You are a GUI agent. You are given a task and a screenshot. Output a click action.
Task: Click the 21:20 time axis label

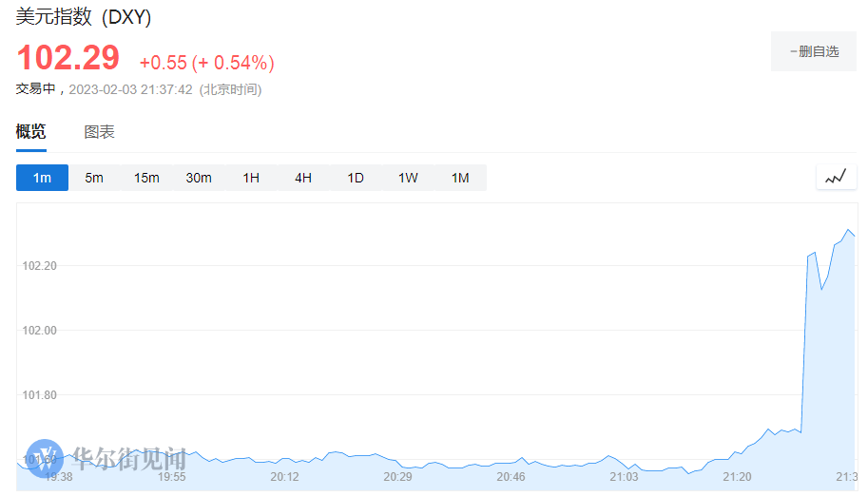(x=737, y=476)
